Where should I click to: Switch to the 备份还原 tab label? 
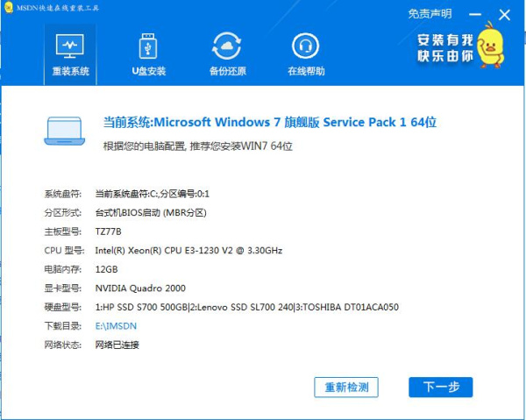227,71
